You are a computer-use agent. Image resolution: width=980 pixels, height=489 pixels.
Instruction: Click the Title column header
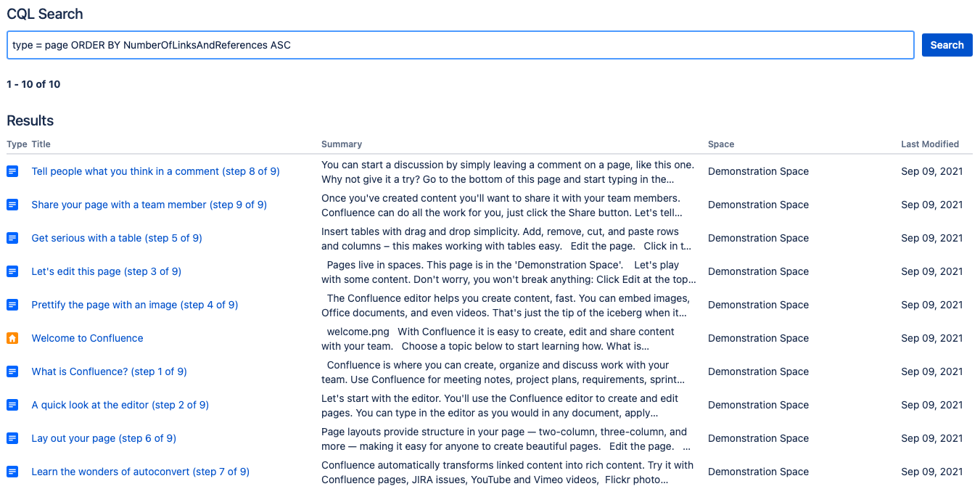(x=41, y=144)
